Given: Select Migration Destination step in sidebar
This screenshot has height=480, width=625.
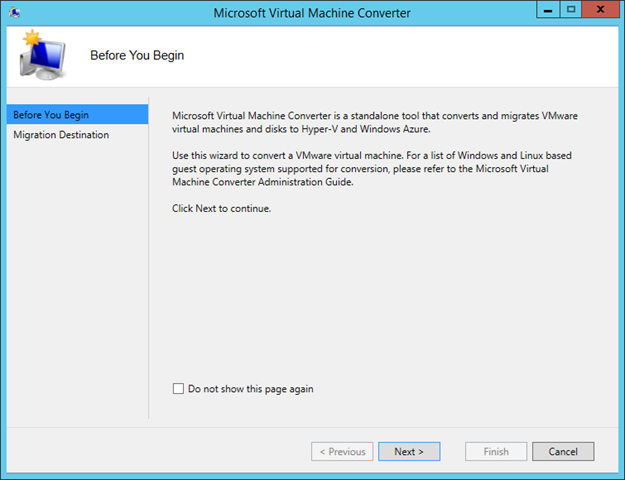Looking at the screenshot, I should pyautogui.click(x=77, y=135).
